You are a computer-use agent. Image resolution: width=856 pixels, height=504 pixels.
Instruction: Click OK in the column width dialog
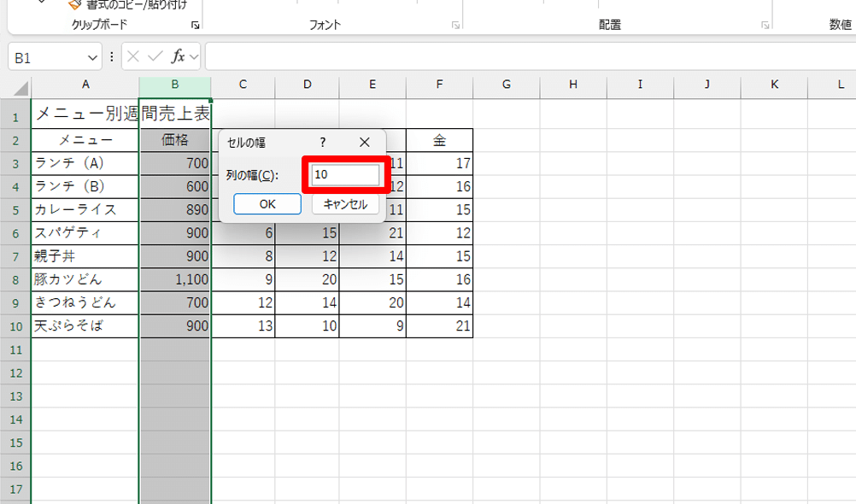click(x=267, y=204)
